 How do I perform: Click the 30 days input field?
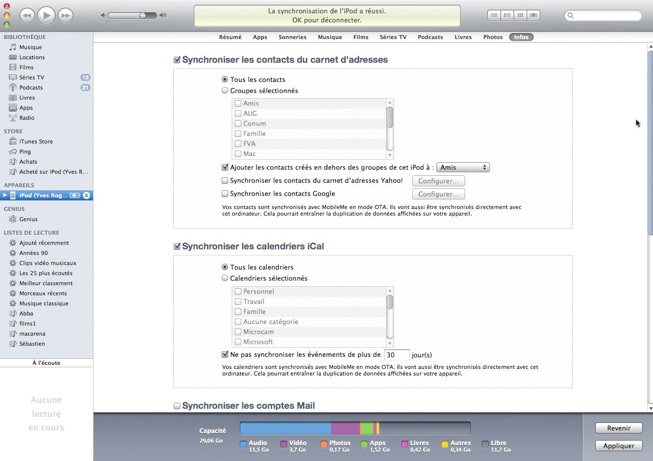pos(396,355)
